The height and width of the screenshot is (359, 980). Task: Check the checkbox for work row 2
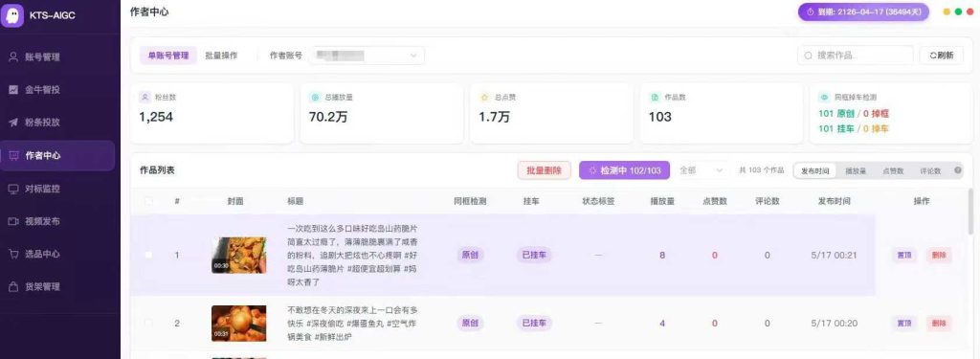coord(148,323)
